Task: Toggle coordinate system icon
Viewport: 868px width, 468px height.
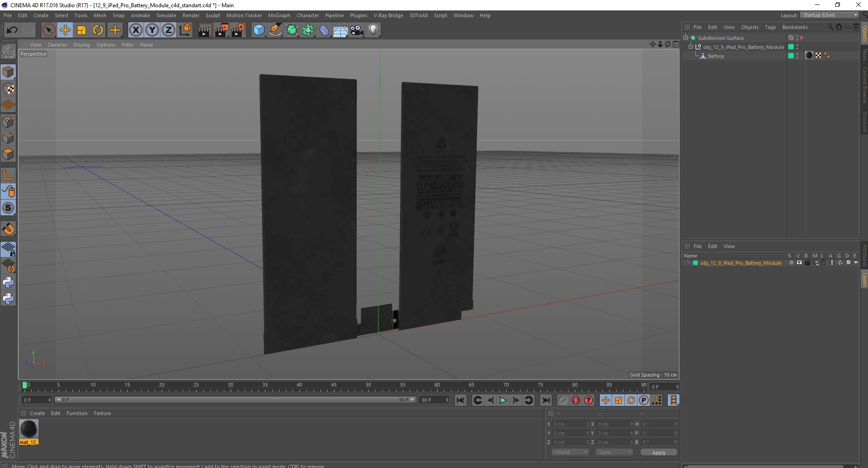Action: point(185,30)
